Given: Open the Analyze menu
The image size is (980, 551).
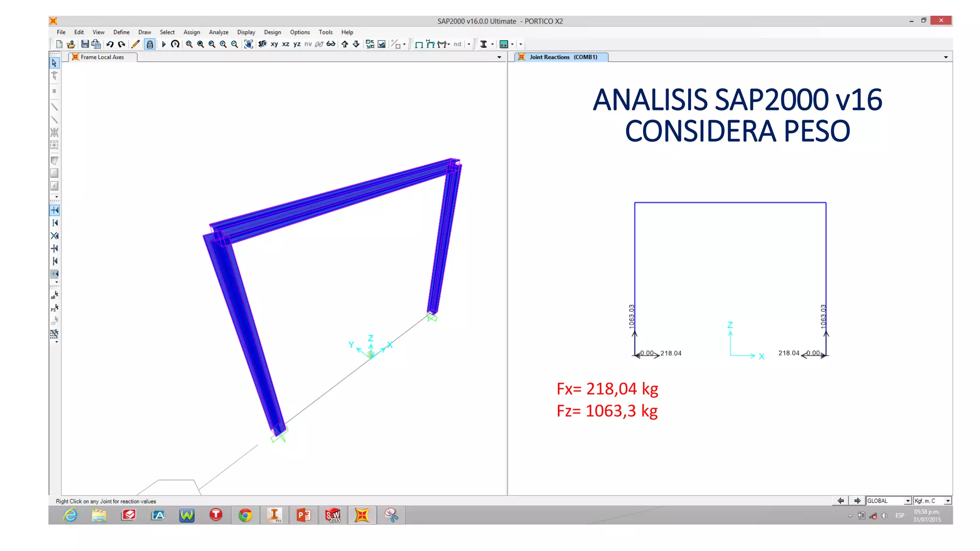Looking at the screenshot, I should (218, 32).
